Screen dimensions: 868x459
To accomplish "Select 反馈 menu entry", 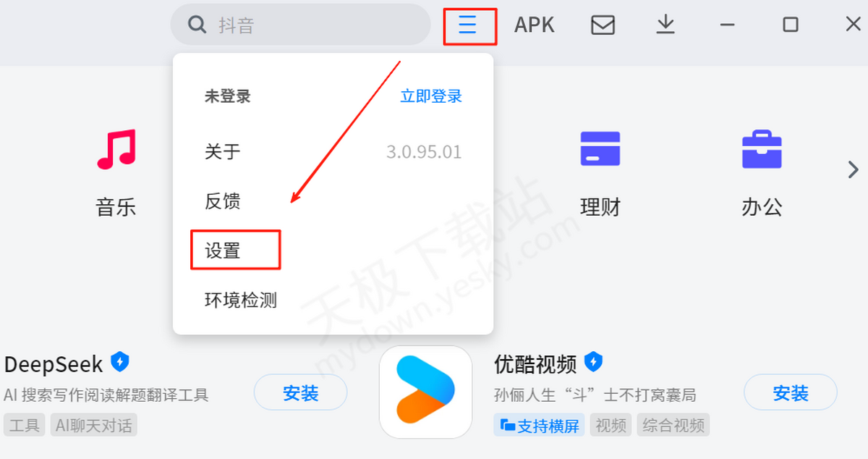I will click(222, 201).
